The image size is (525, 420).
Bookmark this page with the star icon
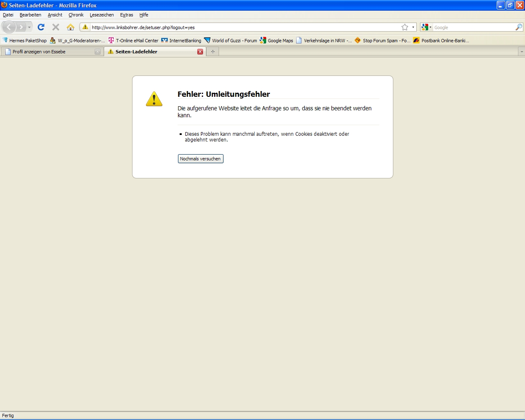coord(405,27)
